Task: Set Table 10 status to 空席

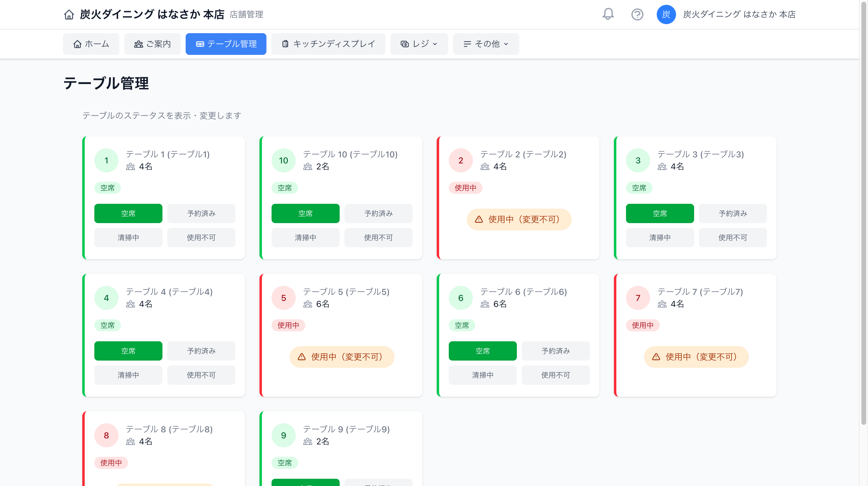Action: pos(306,213)
